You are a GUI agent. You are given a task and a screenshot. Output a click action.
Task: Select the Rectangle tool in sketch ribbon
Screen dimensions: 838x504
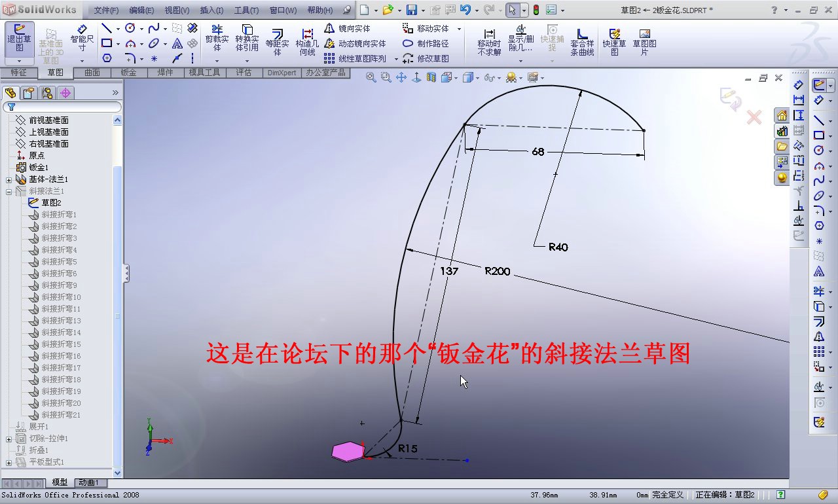[x=106, y=44]
